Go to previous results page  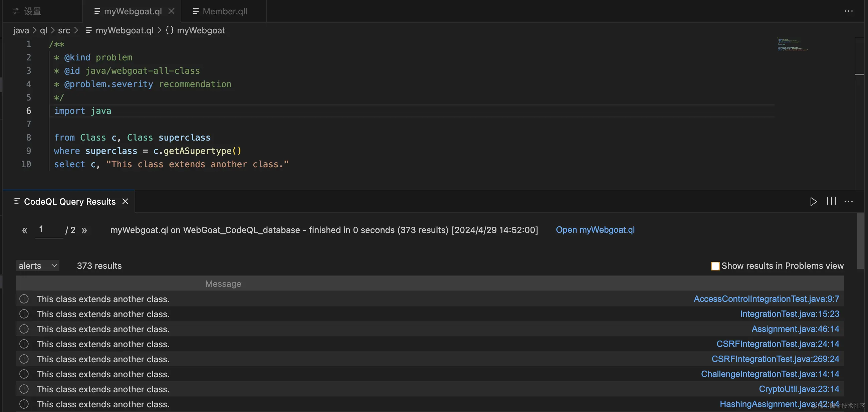point(25,230)
